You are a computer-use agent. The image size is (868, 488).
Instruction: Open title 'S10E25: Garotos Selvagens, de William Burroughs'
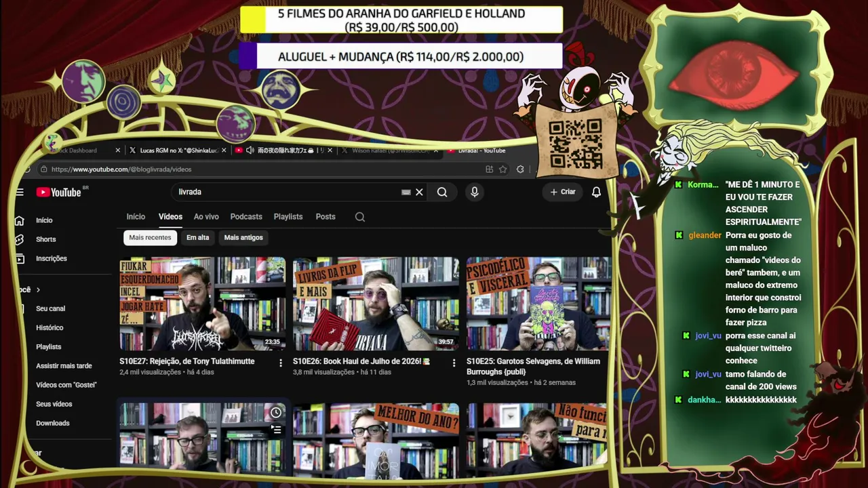tap(534, 367)
